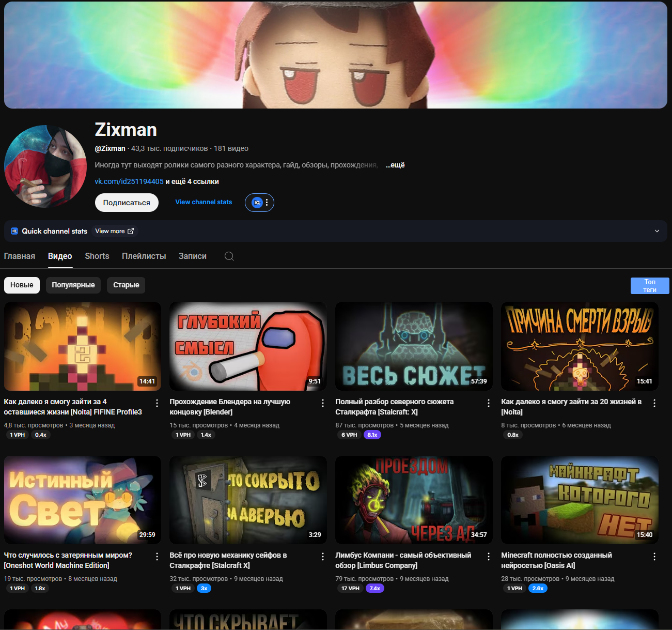The height and width of the screenshot is (630, 672).
Task: Open title 'Как далеко я смогу зайти за 4 оставшиеся жизни'
Action: [73, 407]
